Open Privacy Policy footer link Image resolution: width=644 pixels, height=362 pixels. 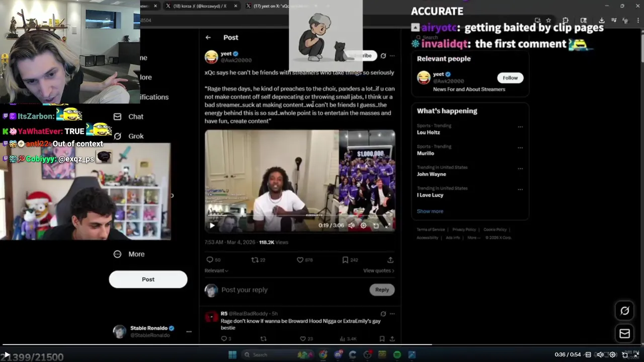(464, 230)
